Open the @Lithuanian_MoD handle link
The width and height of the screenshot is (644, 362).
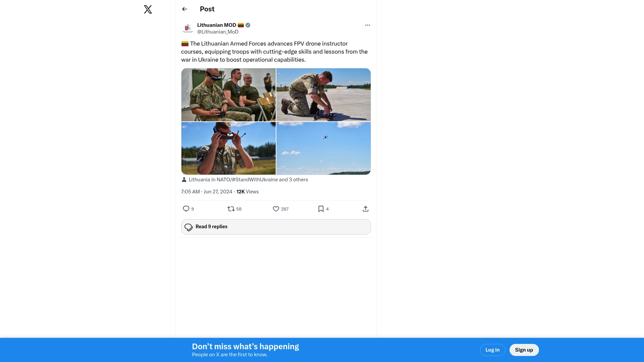[218, 32]
